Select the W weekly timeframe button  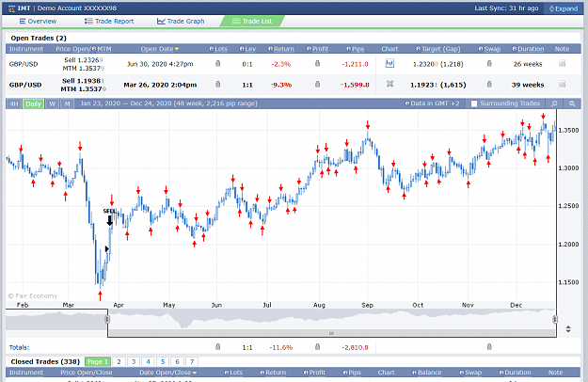pyautogui.click(x=52, y=103)
